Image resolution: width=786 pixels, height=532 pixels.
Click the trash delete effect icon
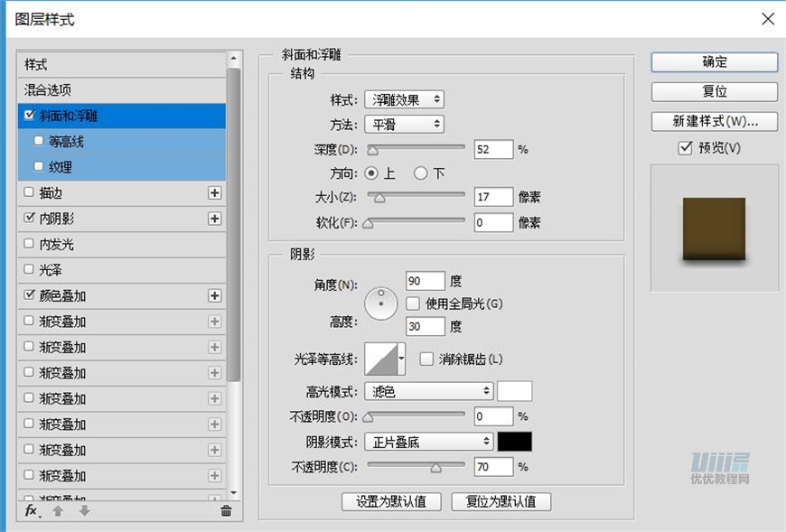coord(226,511)
